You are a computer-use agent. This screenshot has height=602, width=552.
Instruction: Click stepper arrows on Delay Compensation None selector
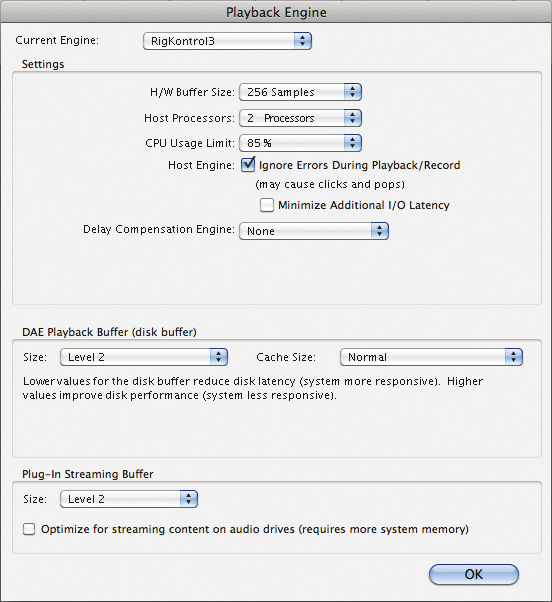click(380, 231)
